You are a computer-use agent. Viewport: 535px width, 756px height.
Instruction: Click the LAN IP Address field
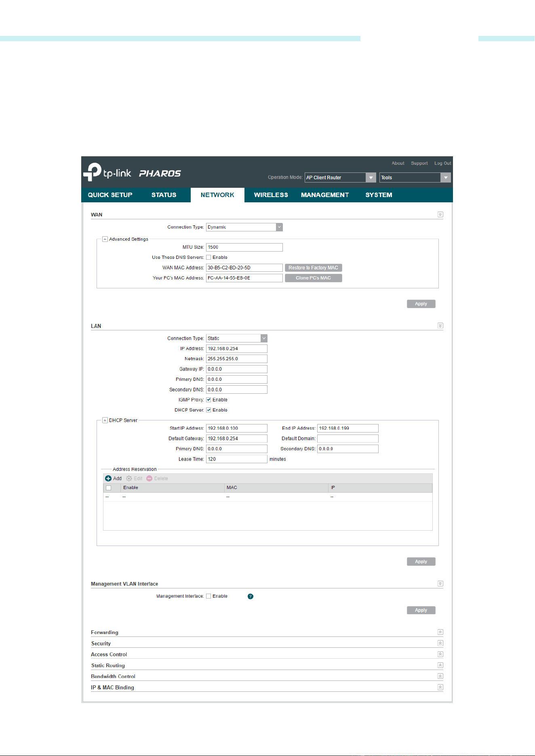click(237, 349)
